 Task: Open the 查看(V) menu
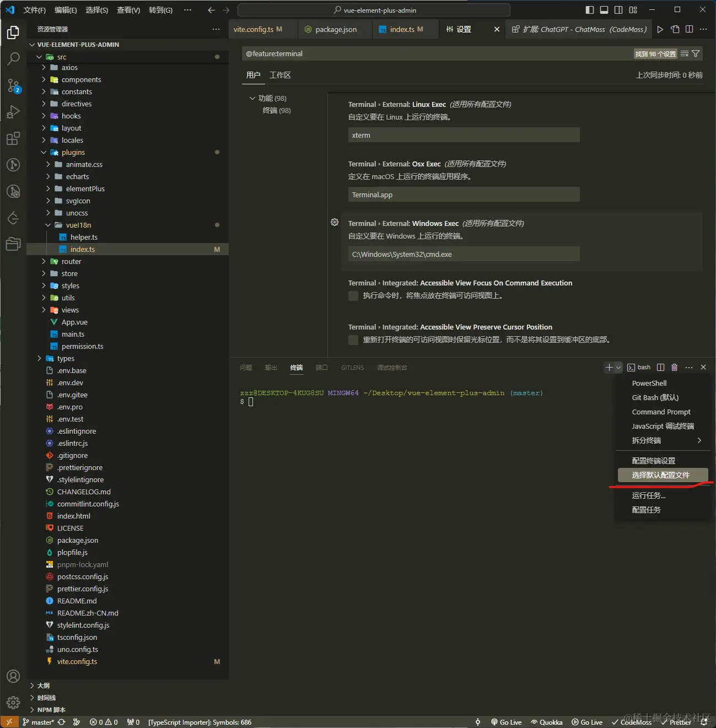coord(128,10)
